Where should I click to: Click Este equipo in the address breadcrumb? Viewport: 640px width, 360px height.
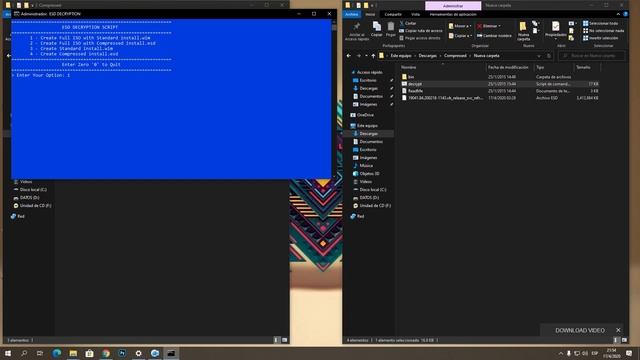click(401, 56)
